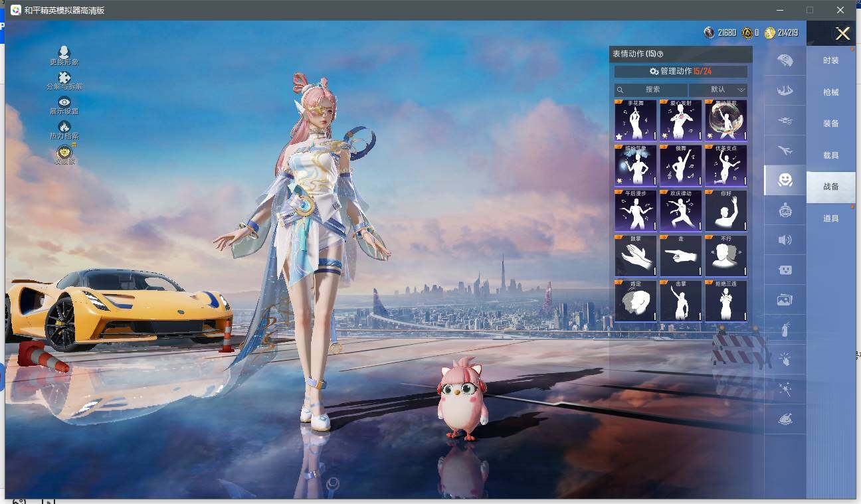Click the help question mark beside 表情动作
This screenshot has height=504, width=861.
(x=660, y=54)
